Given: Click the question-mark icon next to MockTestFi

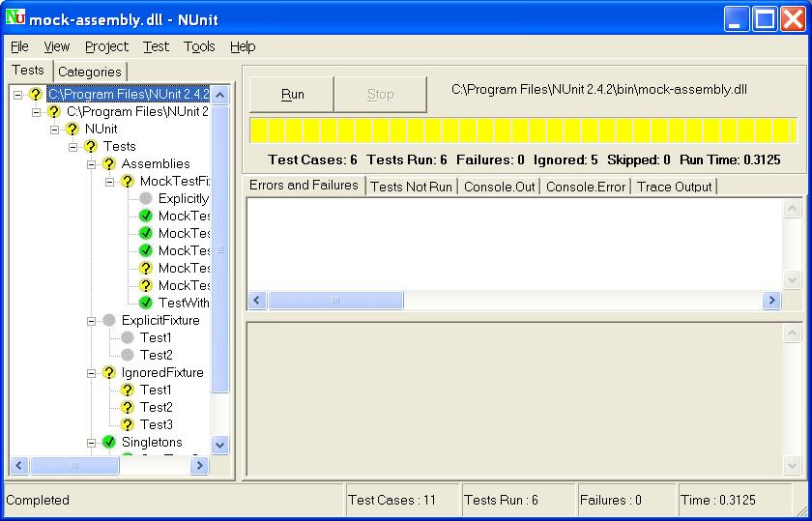Looking at the screenshot, I should 128,182.
